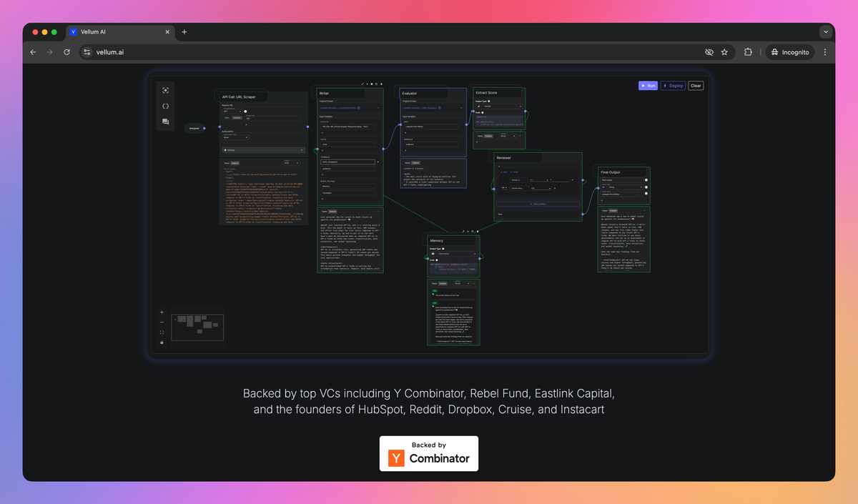Click the Evaluator post variable field
This screenshot has width=858, height=504.
pyautogui.click(x=431, y=127)
